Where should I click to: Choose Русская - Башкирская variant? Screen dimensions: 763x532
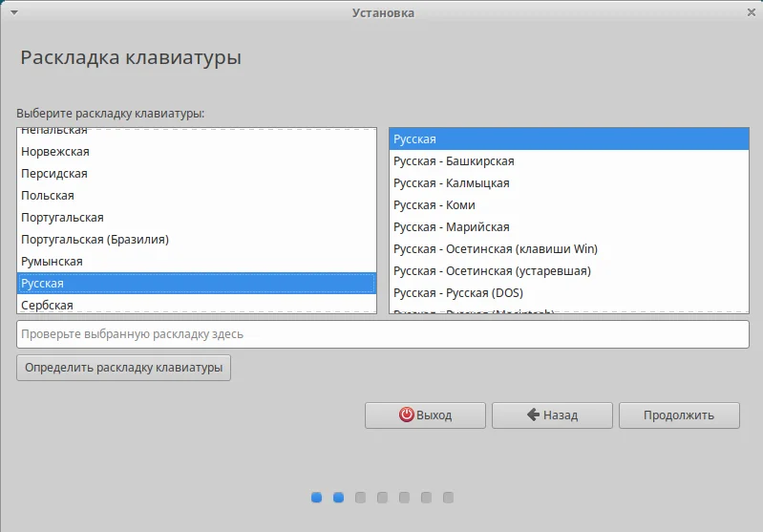[569, 161]
